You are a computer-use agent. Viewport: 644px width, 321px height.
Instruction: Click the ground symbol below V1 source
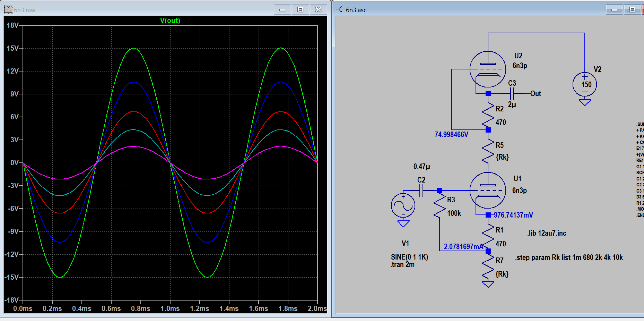click(x=403, y=223)
